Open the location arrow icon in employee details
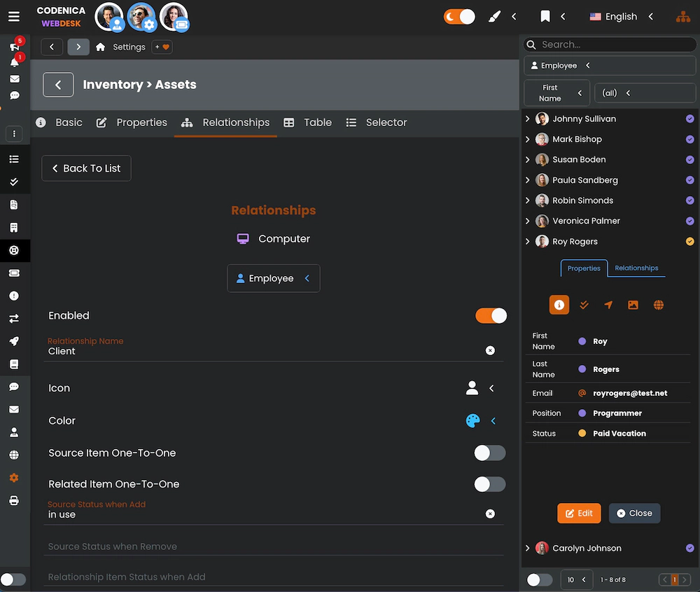Viewport: 700px width, 592px height. (x=608, y=305)
